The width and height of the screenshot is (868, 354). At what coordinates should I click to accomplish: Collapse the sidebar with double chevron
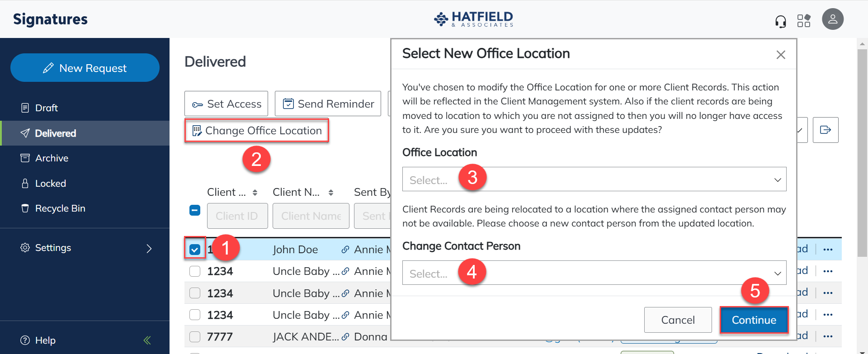[147, 340]
